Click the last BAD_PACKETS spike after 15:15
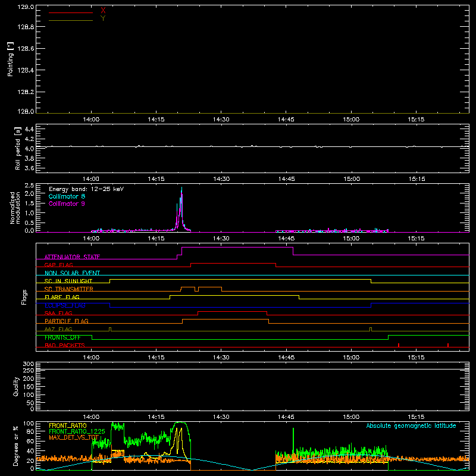 (448, 345)
